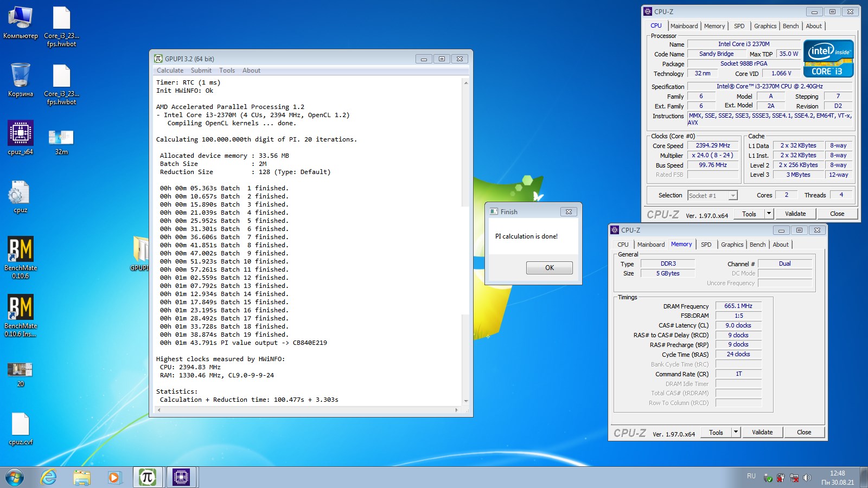Expand Tools dropdown arrow in upper CPU-Z
The image size is (868, 488).
(769, 214)
